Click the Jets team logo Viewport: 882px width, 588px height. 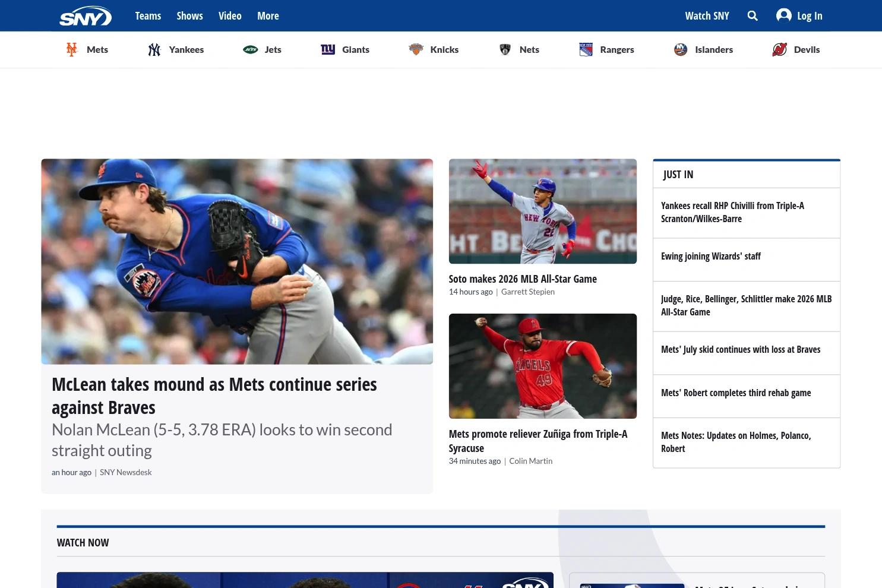[x=251, y=49]
